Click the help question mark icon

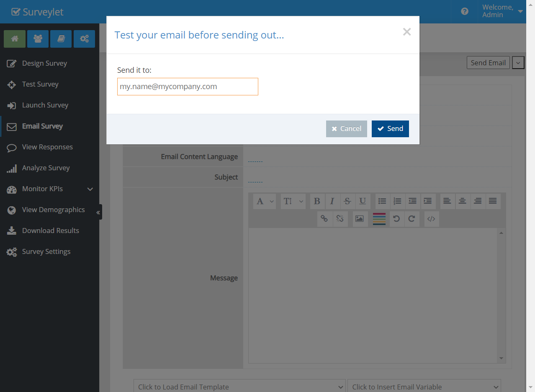click(465, 11)
